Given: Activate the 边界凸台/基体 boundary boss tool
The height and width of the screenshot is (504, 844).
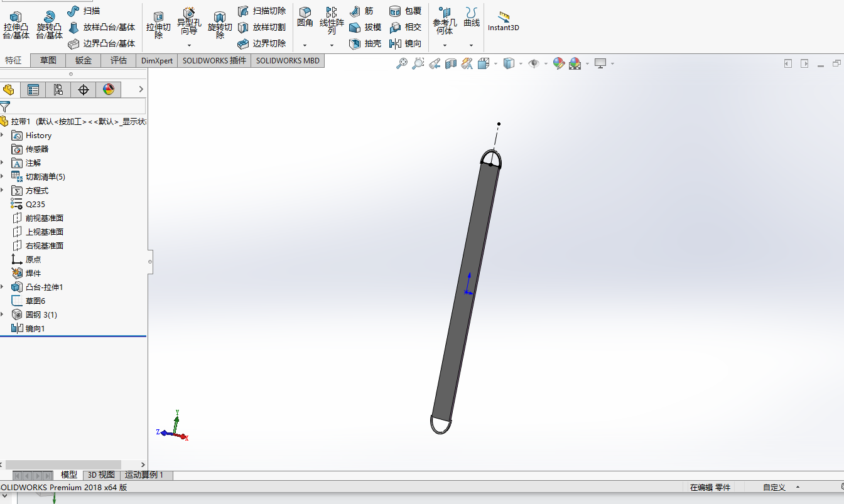Looking at the screenshot, I should [x=101, y=43].
